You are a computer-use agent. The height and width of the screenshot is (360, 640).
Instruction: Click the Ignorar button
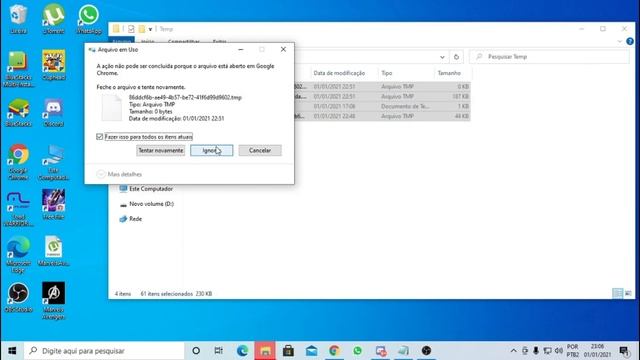click(x=211, y=150)
